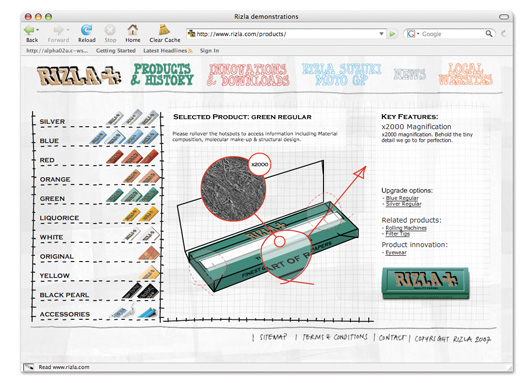Click the Sign In bookmark
The image size is (530, 383).
[x=209, y=50]
